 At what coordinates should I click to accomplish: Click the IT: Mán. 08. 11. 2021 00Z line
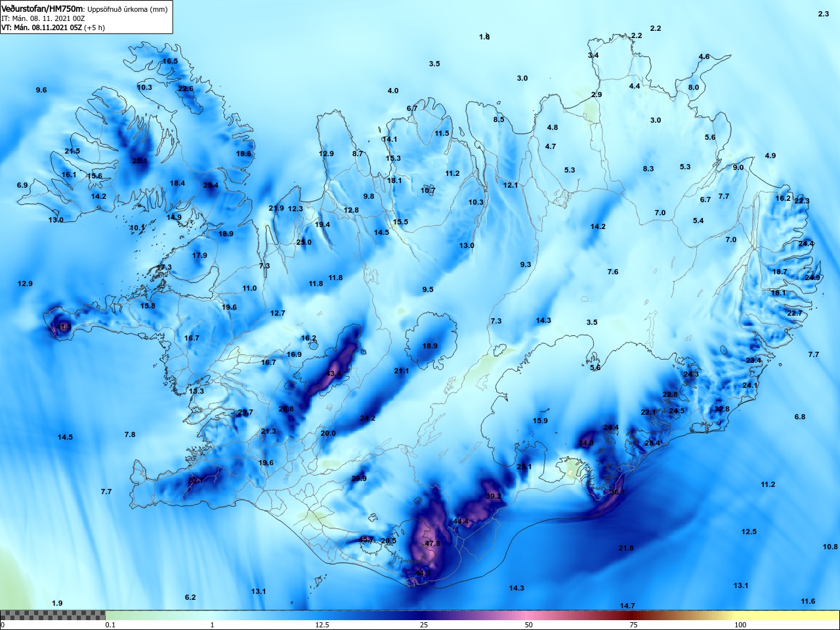pos(43,18)
